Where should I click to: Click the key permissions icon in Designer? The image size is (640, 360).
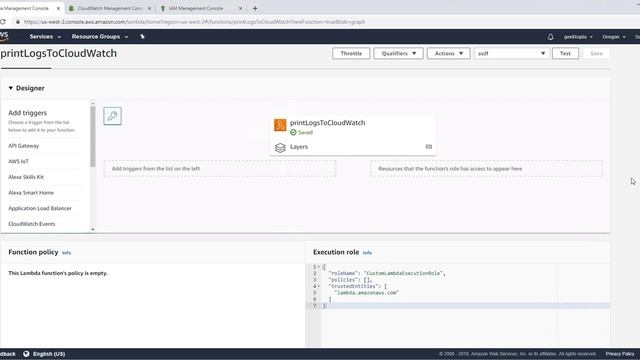pyautogui.click(x=112, y=116)
